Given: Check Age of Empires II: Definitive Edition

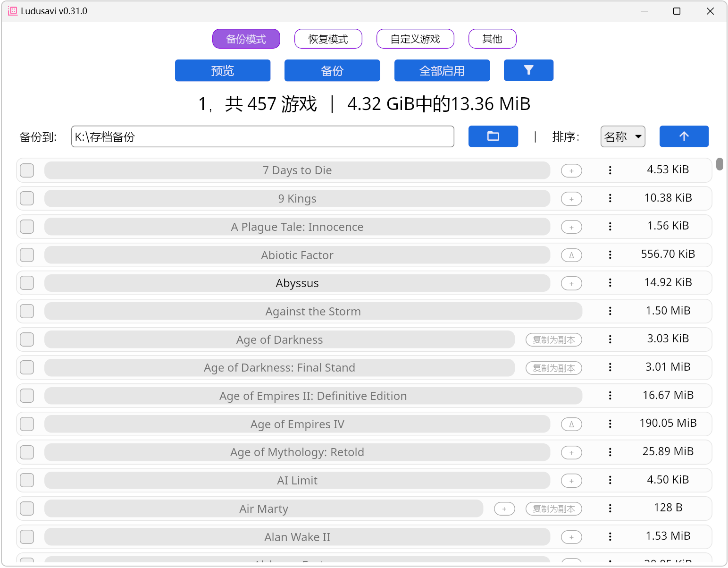Looking at the screenshot, I should pos(27,396).
